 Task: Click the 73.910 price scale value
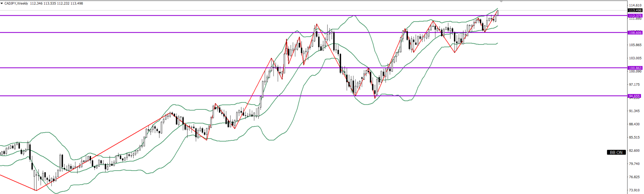click(635, 190)
